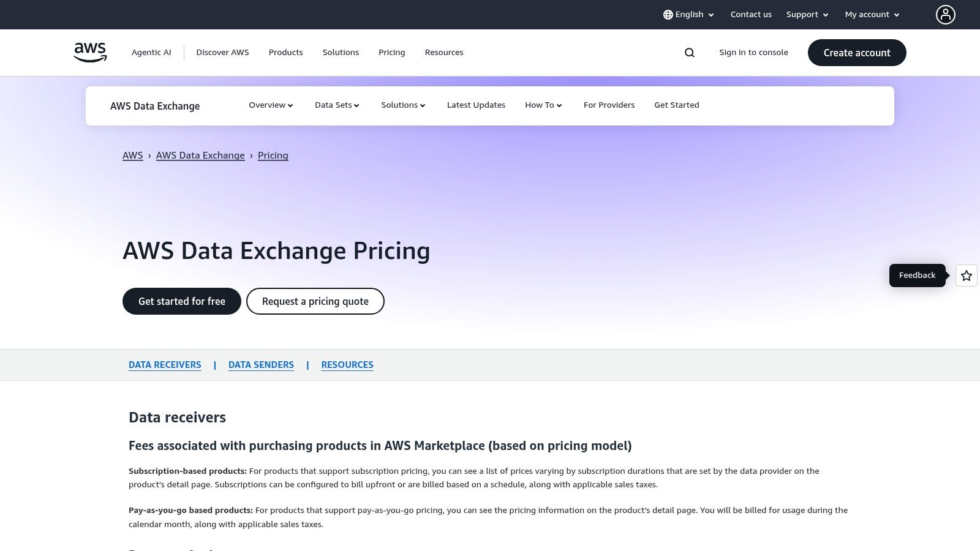Open For Providers page
The image size is (980, 551).
coord(609,105)
